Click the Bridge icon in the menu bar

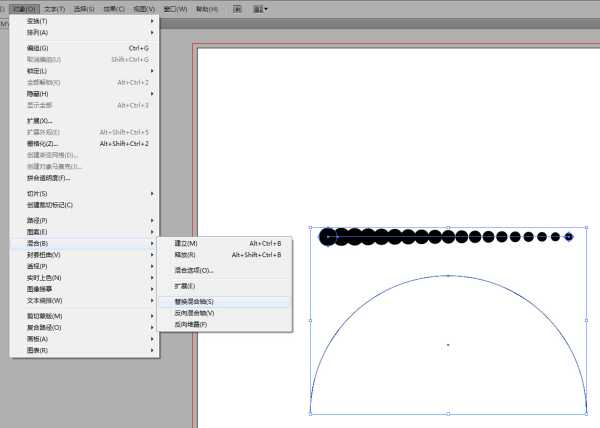point(238,8)
